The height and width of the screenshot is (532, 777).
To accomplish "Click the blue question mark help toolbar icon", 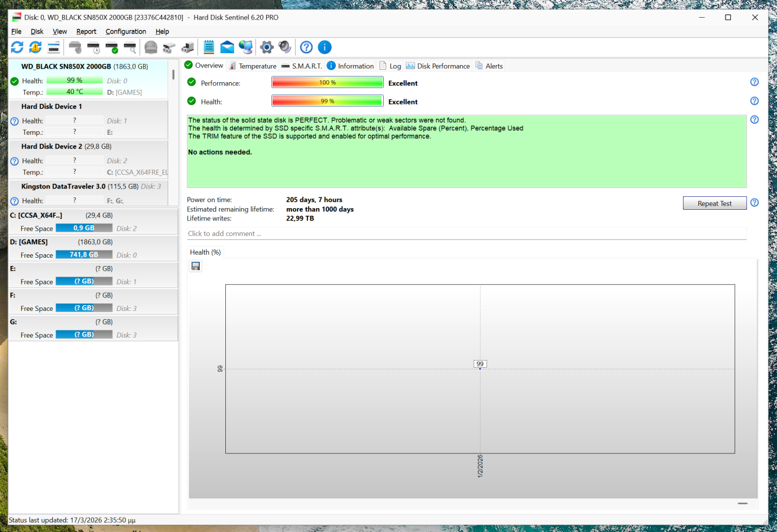I will [306, 47].
